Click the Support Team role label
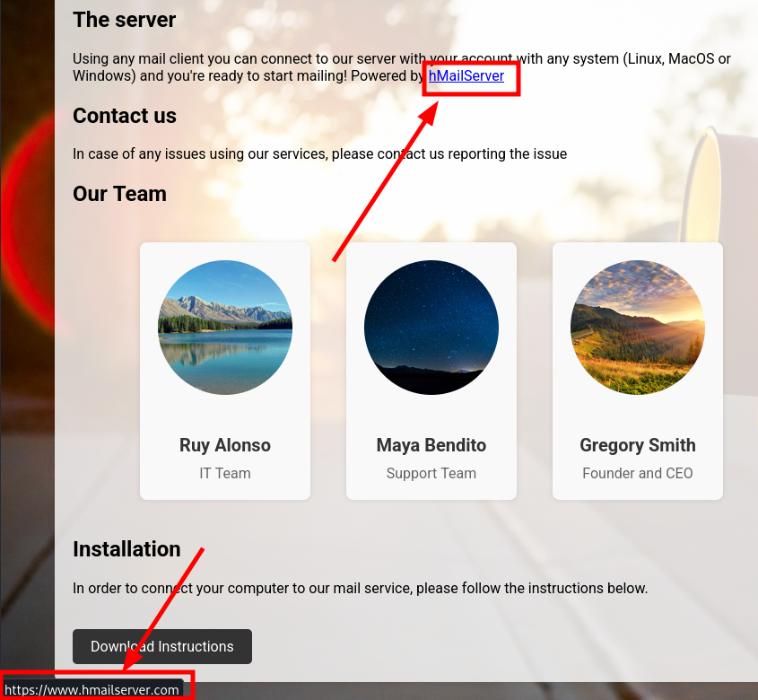 (431, 473)
